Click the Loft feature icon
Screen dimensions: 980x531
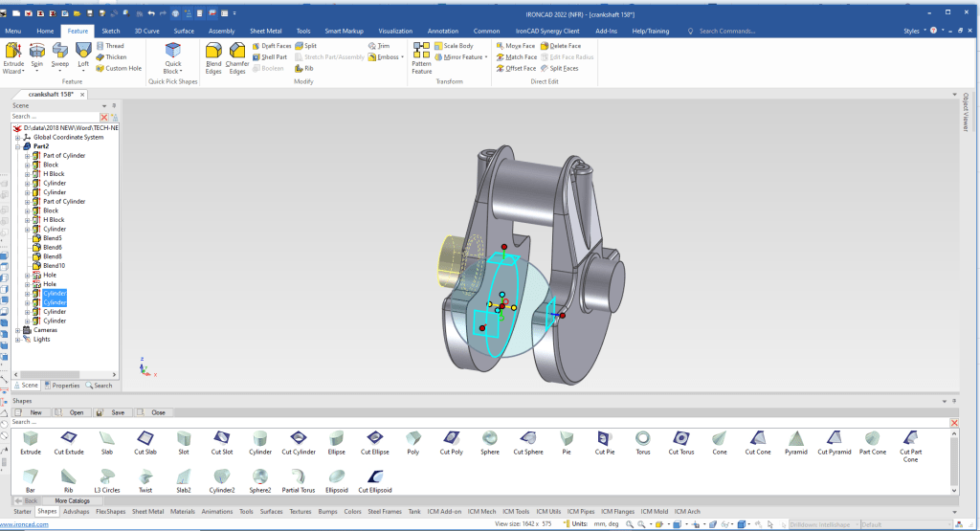(83, 54)
